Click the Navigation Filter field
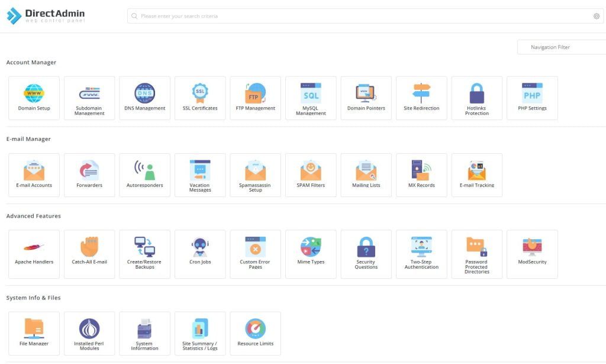 [x=561, y=47]
